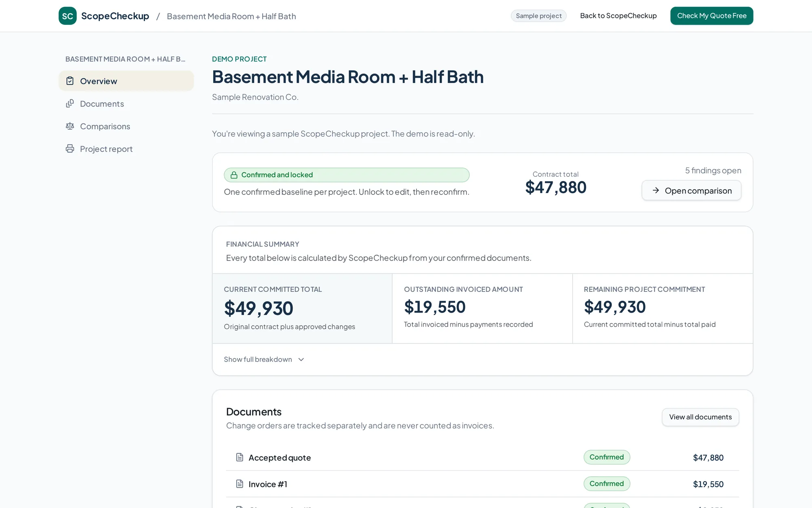Image resolution: width=812 pixels, height=508 pixels.
Task: Click the Show full breakdown text
Action: coord(258,359)
